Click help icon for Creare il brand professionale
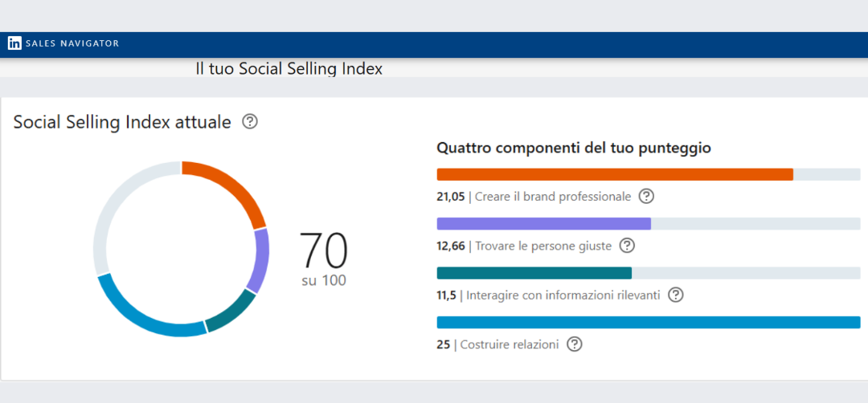Viewport: 868px width, 403px height. [646, 196]
